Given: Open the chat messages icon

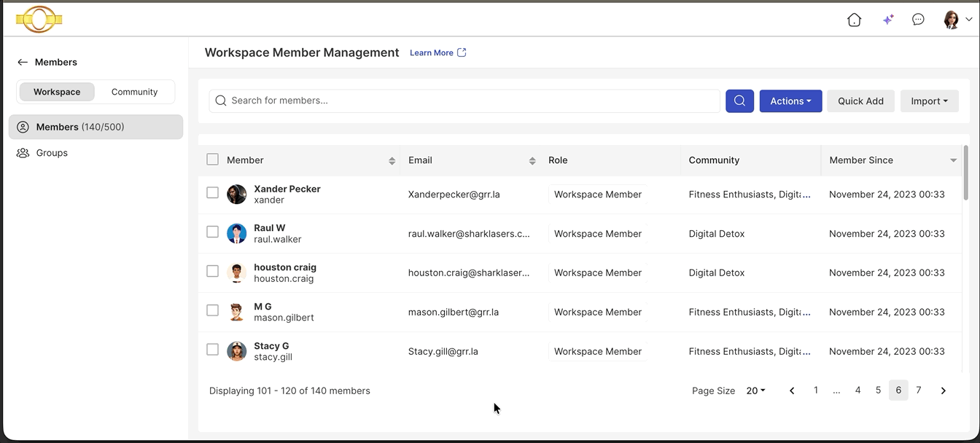Looking at the screenshot, I should tap(918, 20).
